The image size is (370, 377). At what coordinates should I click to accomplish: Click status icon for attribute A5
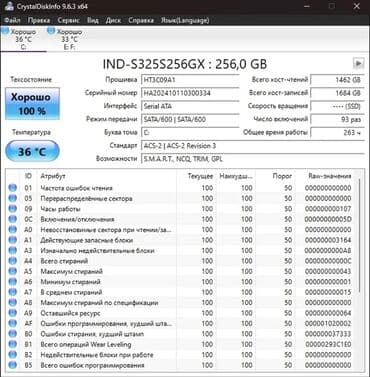click(x=13, y=271)
